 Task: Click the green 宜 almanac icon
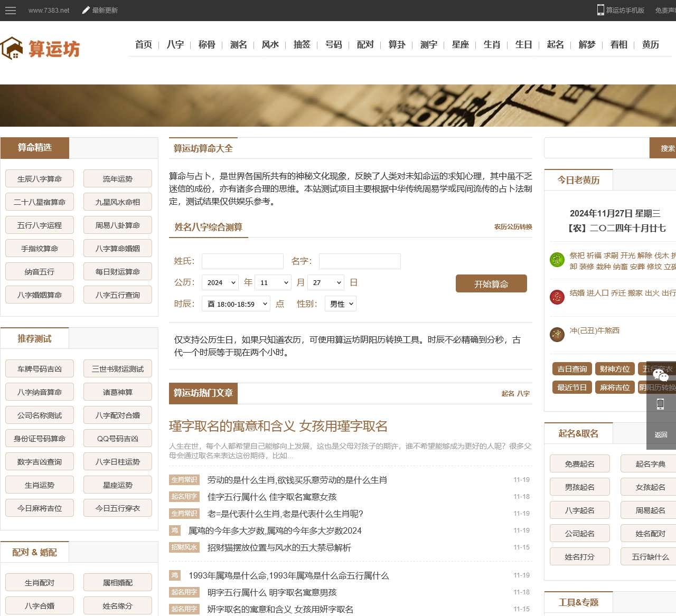(x=557, y=259)
